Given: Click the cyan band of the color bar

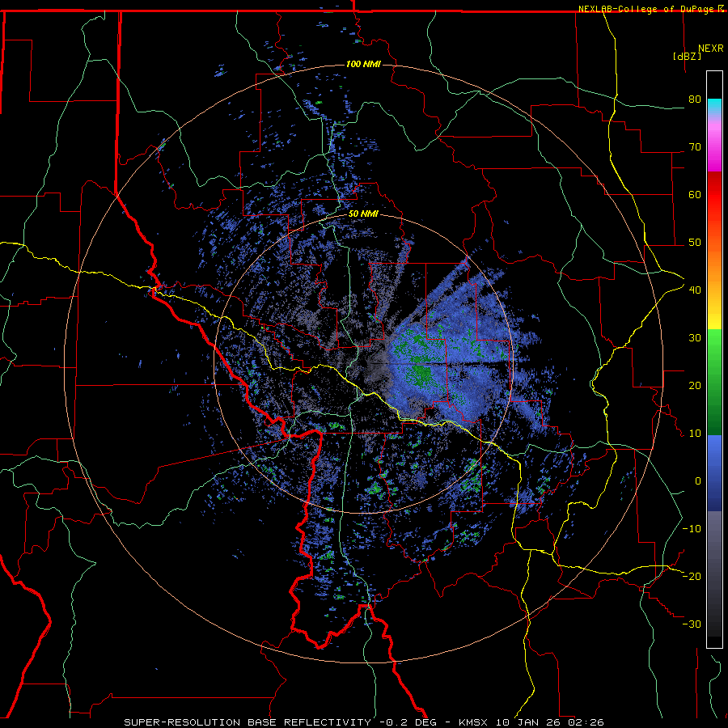Looking at the screenshot, I should click(714, 108).
